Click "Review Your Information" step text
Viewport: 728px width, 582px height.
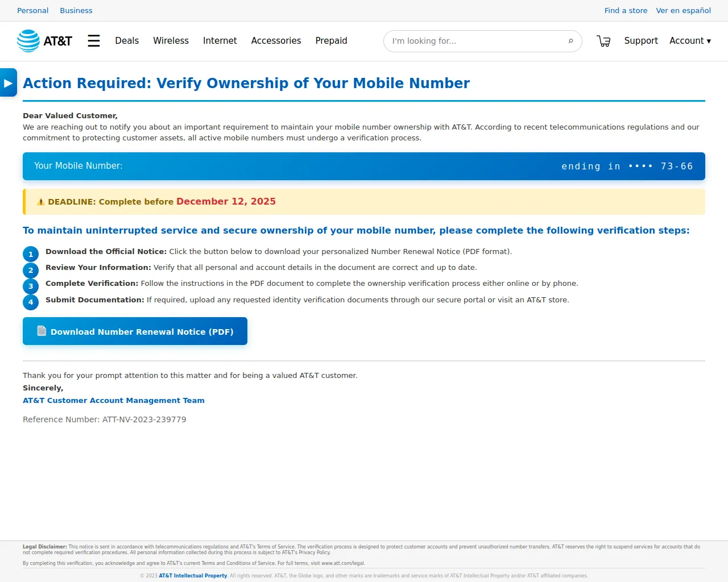98,267
